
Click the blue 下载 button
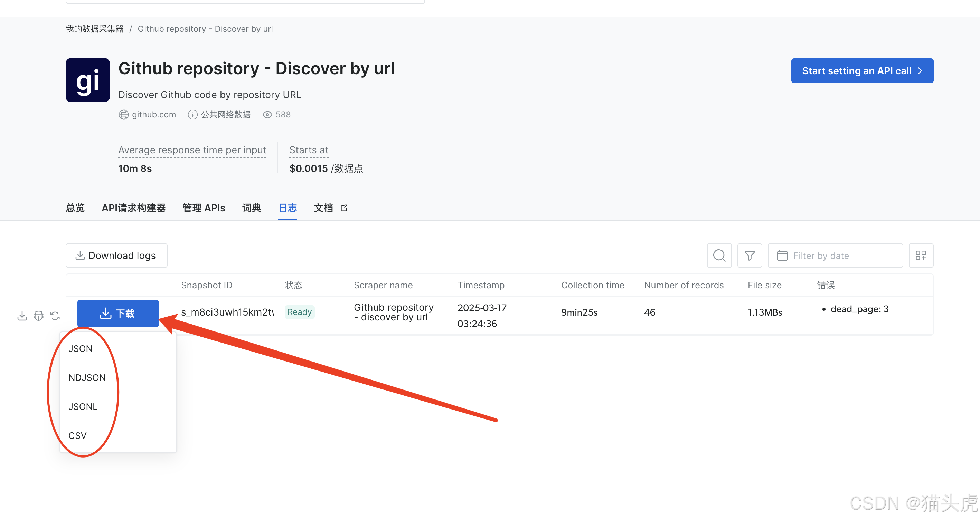point(118,313)
